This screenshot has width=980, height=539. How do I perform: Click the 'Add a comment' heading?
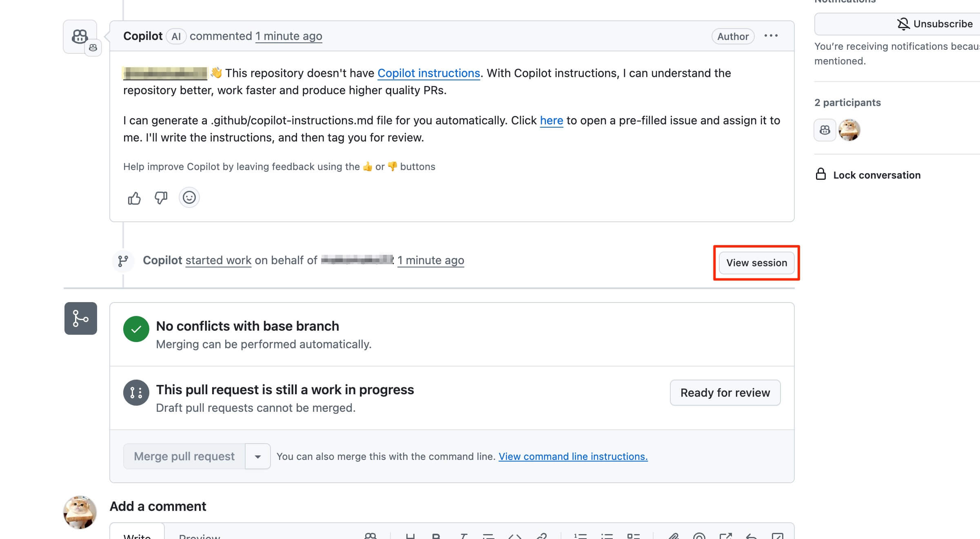point(158,506)
